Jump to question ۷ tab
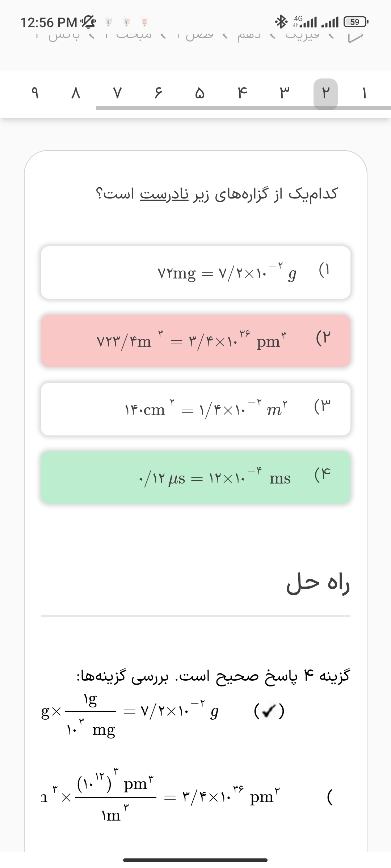The height and width of the screenshot is (868, 391). [x=117, y=94]
